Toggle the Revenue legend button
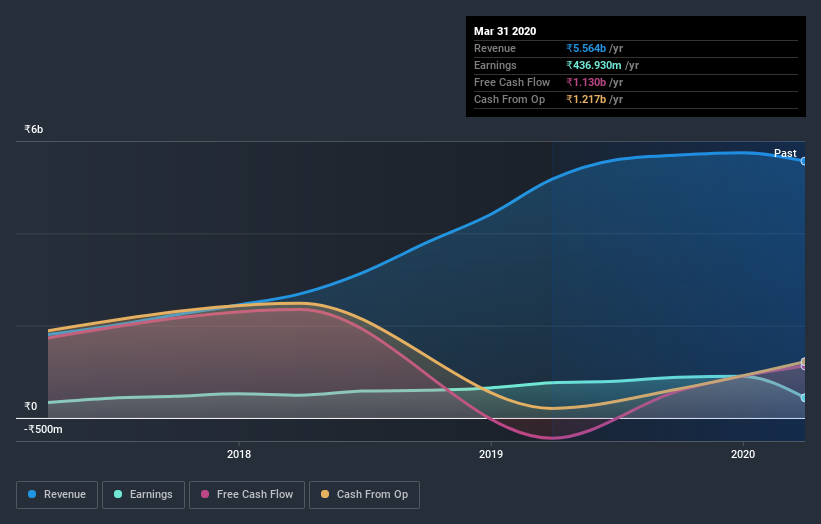821x524 pixels. (x=57, y=495)
